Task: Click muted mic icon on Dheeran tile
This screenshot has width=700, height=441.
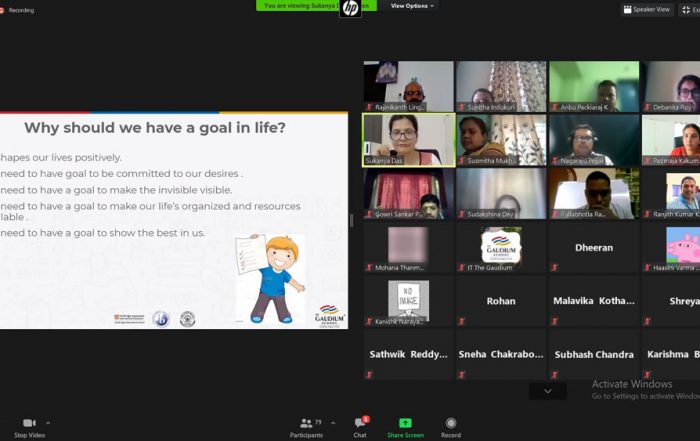Action: point(554,267)
